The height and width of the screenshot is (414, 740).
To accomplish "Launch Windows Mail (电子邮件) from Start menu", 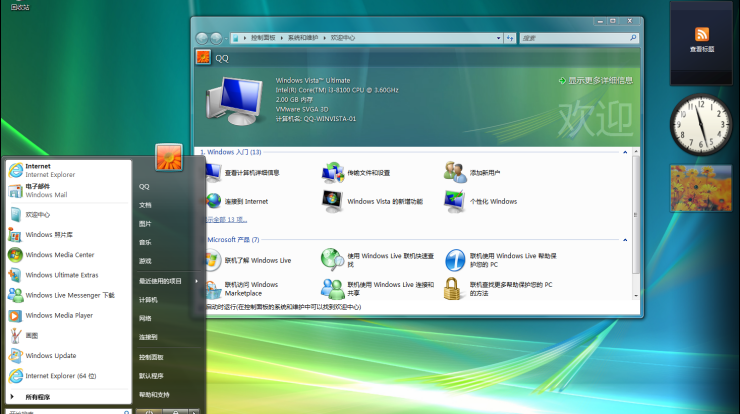I will [x=68, y=190].
